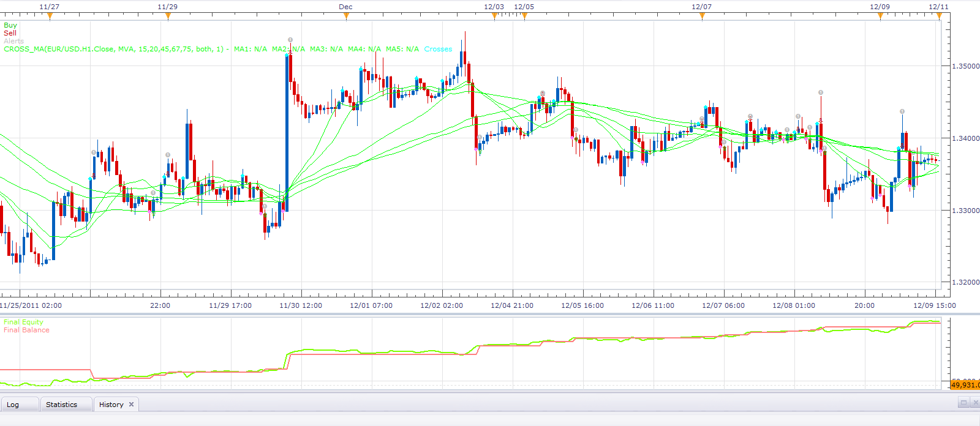980x426 pixels.
Task: Click the Sell legend label
Action: point(10,33)
